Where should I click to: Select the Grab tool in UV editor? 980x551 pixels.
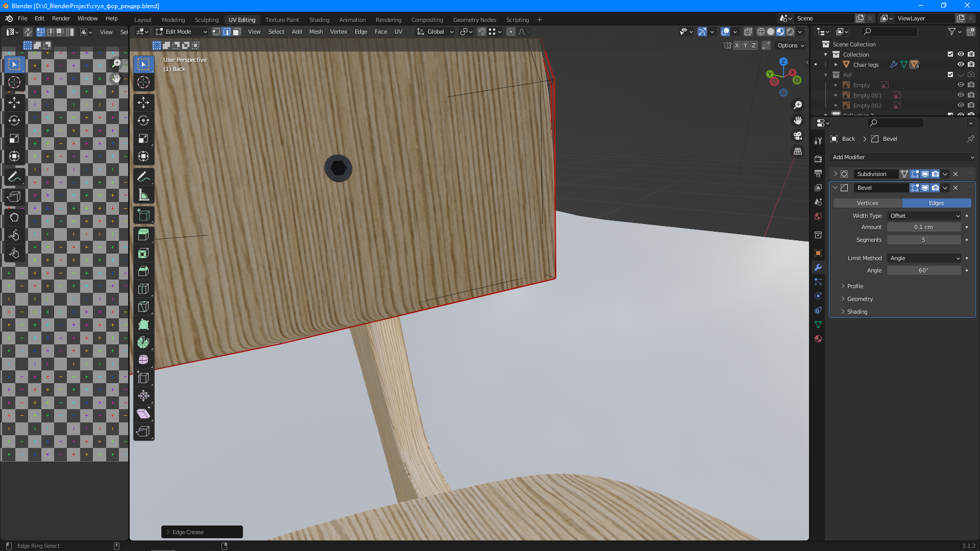pyautogui.click(x=14, y=217)
